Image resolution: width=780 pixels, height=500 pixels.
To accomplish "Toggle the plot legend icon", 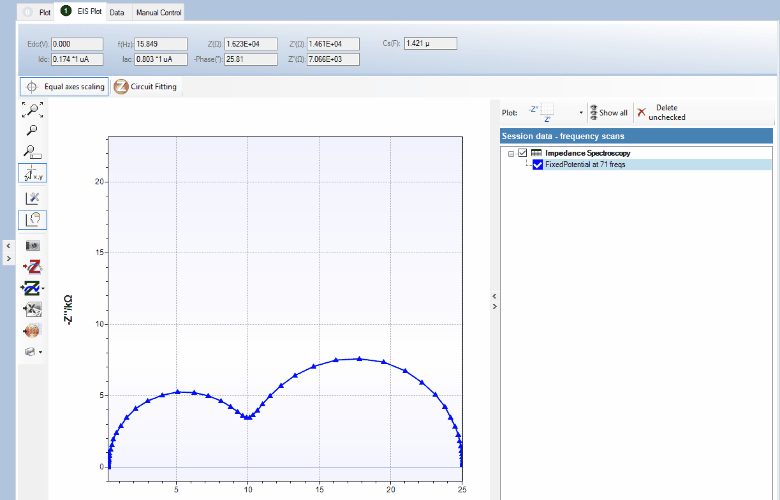I will (32, 220).
